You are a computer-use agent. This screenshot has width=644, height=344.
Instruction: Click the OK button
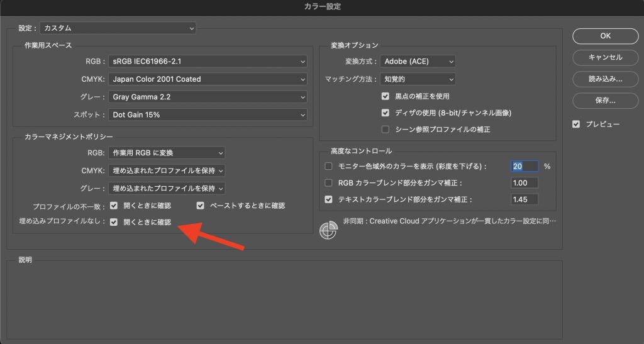pyautogui.click(x=605, y=36)
